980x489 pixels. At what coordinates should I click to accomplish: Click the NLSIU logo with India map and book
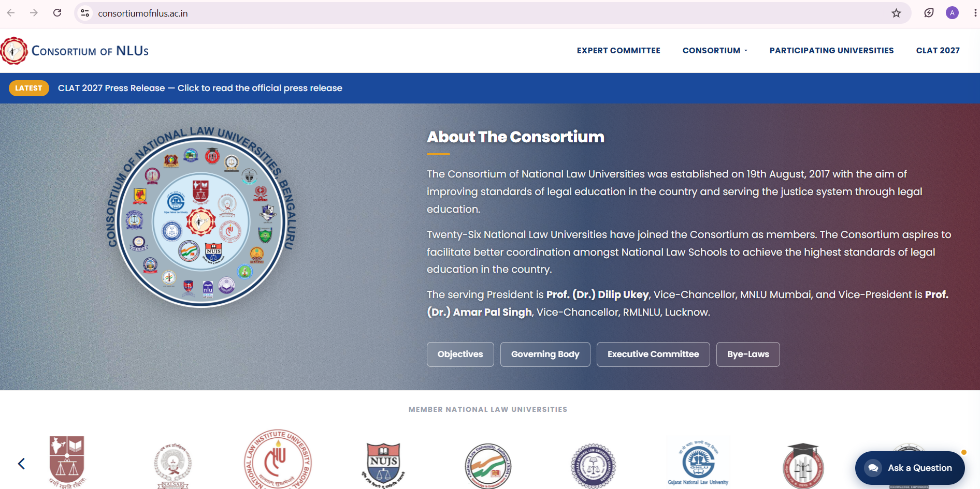coord(67,462)
